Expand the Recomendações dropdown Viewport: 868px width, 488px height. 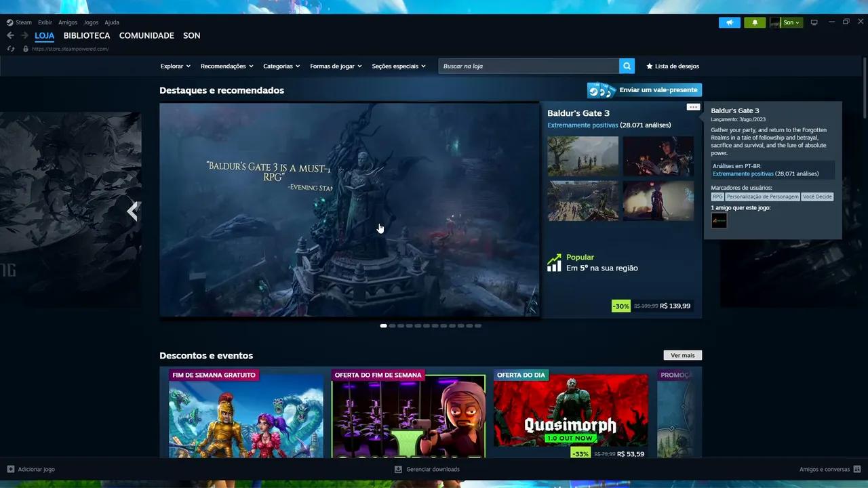226,66
